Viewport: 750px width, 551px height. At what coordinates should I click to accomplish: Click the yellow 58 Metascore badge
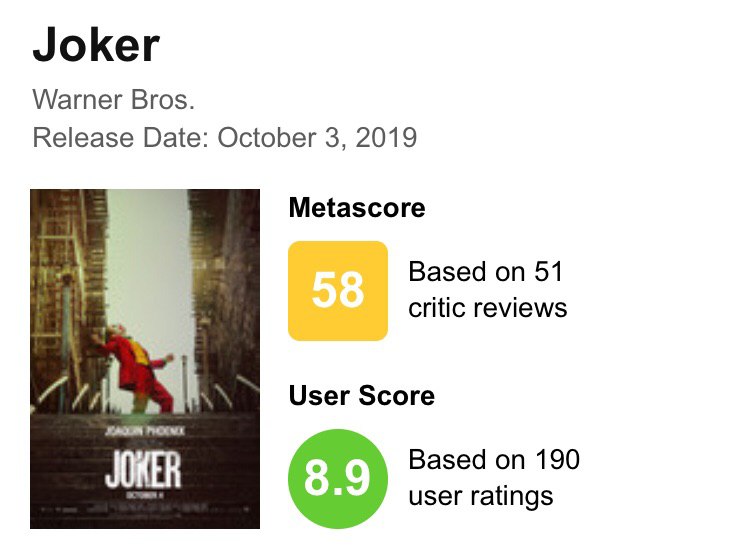click(337, 291)
